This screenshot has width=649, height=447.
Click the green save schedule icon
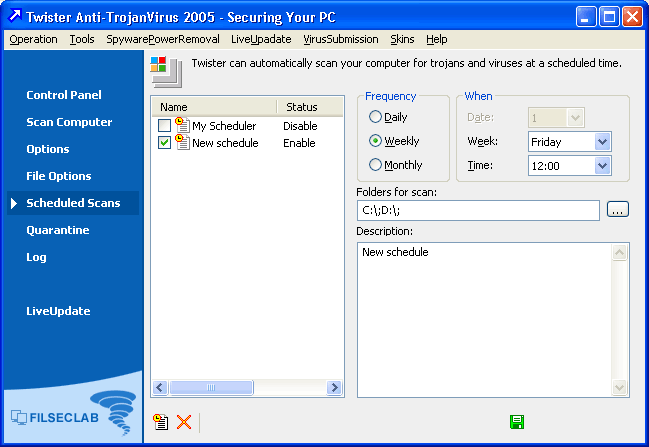(517, 422)
